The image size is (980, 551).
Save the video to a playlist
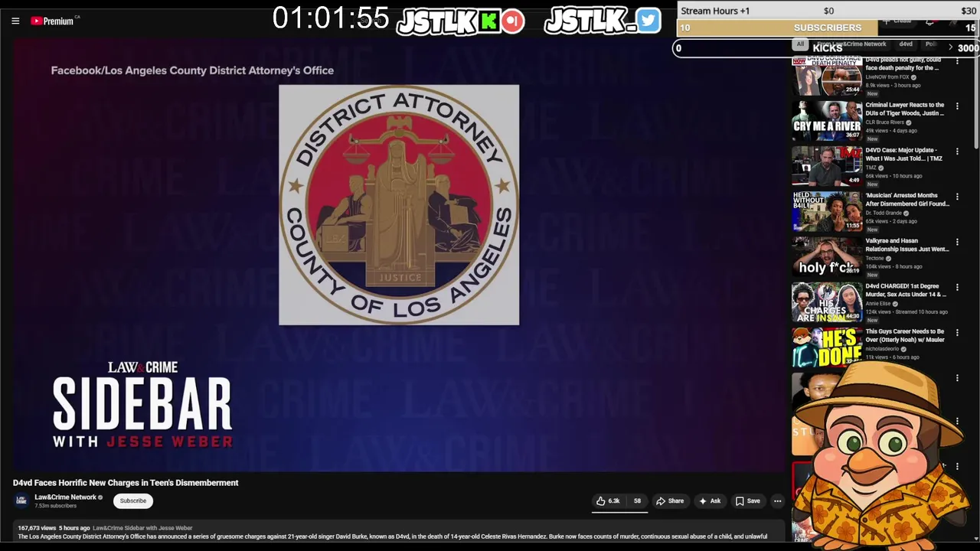[x=748, y=501]
